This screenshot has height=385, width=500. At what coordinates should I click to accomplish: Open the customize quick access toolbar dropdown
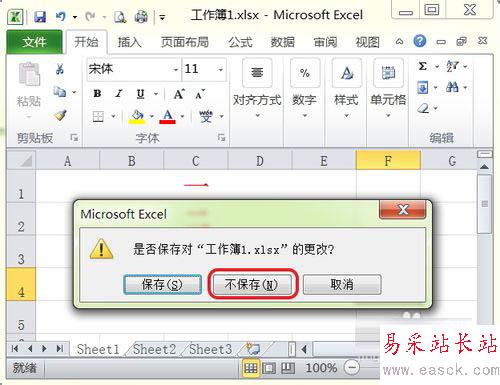pos(162,17)
